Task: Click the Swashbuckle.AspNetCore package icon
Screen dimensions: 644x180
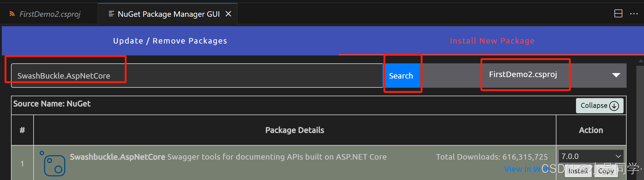Action: click(52, 164)
